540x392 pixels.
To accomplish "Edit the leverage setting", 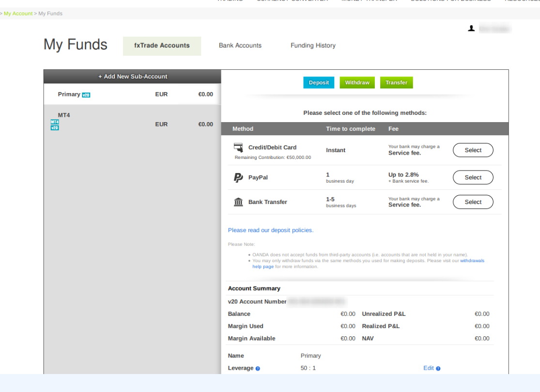I will click(429, 368).
